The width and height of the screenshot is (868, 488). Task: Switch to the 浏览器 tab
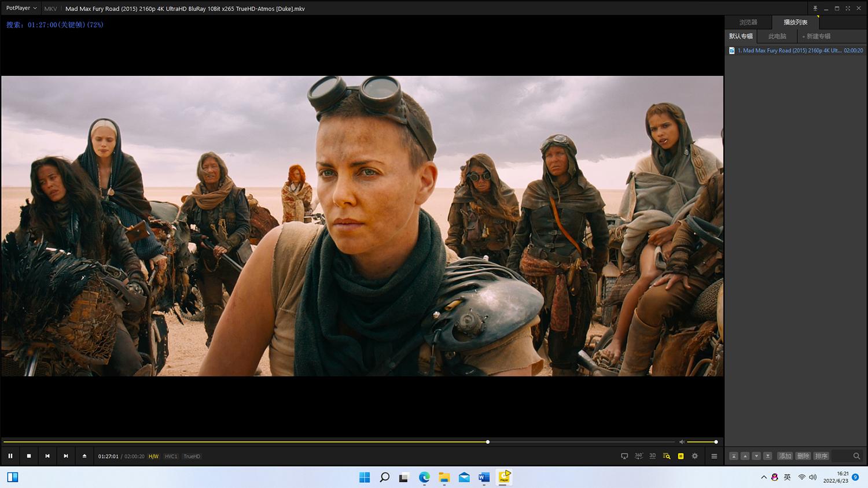pos(748,23)
